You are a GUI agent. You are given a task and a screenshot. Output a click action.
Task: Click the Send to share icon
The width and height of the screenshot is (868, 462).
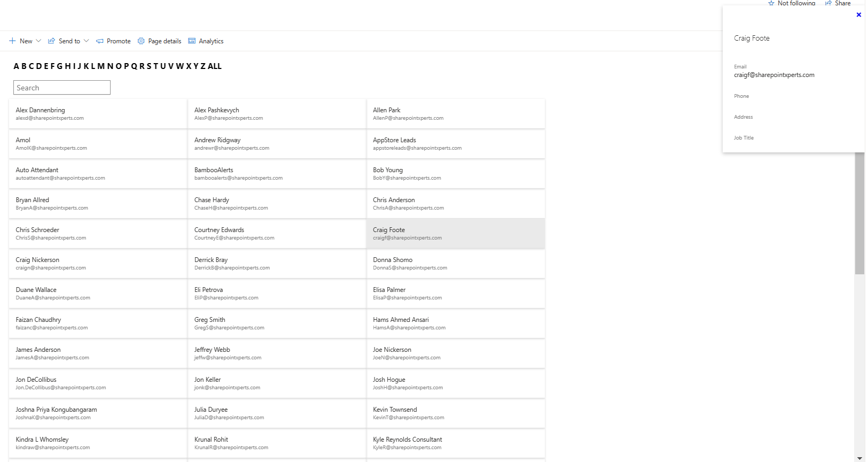click(51, 41)
